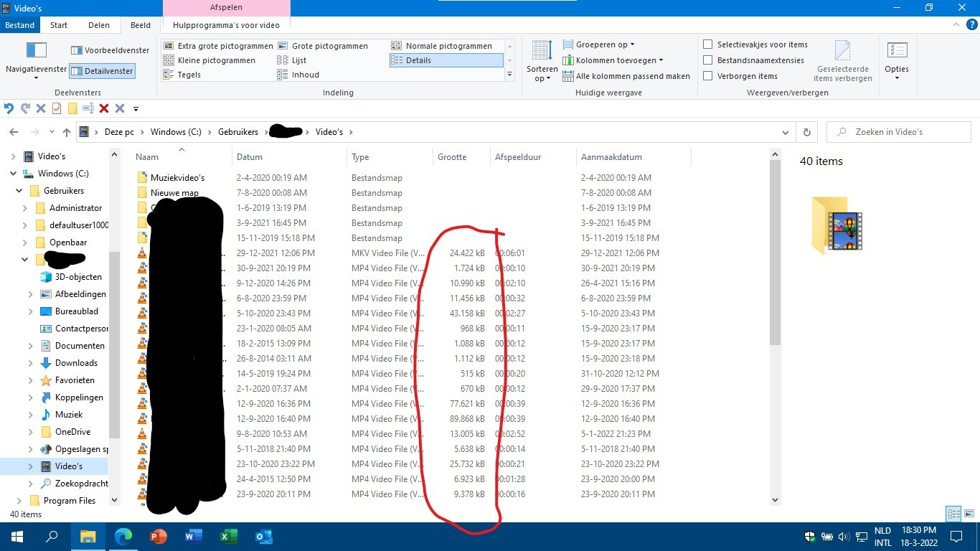This screenshot has height=551, width=980.
Task: Sort by the Afspeelduur column header
Action: click(x=532, y=156)
